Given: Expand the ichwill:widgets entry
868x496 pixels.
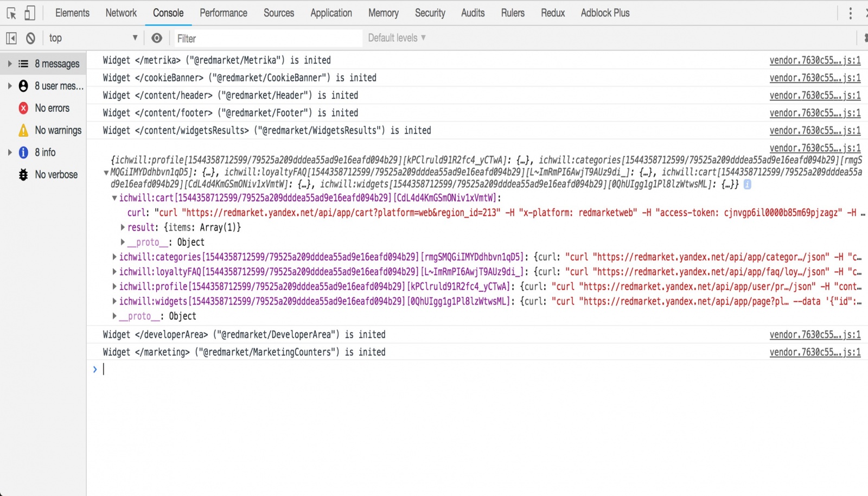Looking at the screenshot, I should click(114, 301).
